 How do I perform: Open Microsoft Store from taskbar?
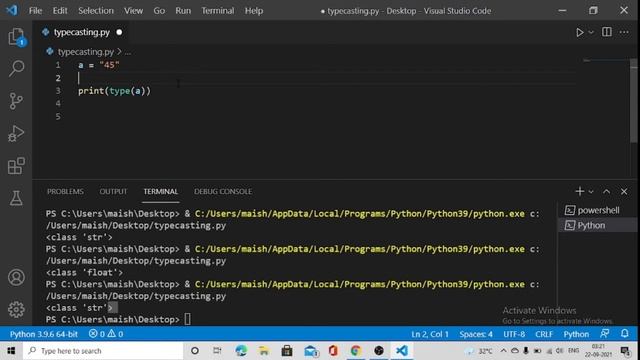tap(287, 351)
